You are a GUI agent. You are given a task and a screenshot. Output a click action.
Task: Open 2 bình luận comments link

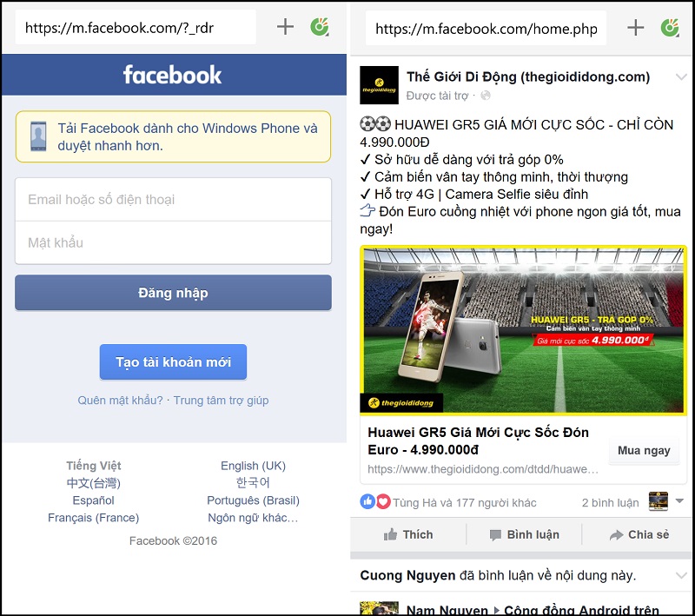pyautogui.click(x=611, y=502)
